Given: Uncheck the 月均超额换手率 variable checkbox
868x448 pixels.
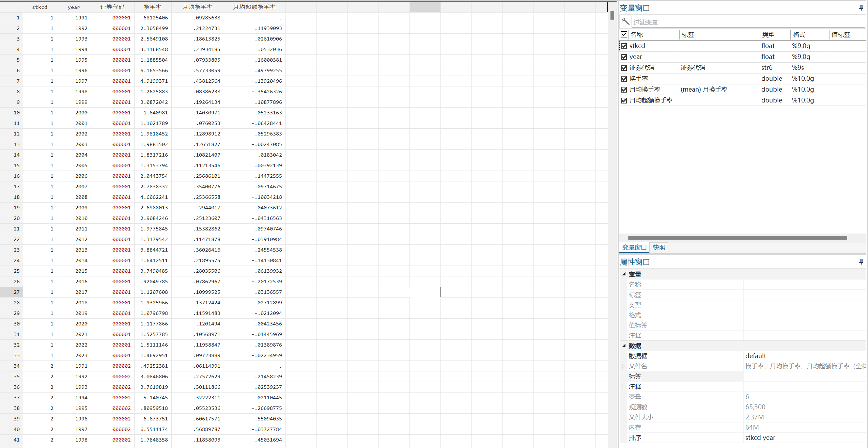Looking at the screenshot, I should (624, 100).
